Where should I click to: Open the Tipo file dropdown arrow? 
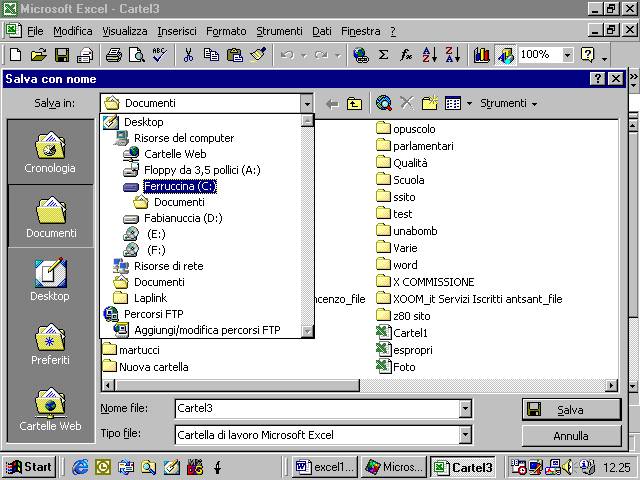pos(465,435)
